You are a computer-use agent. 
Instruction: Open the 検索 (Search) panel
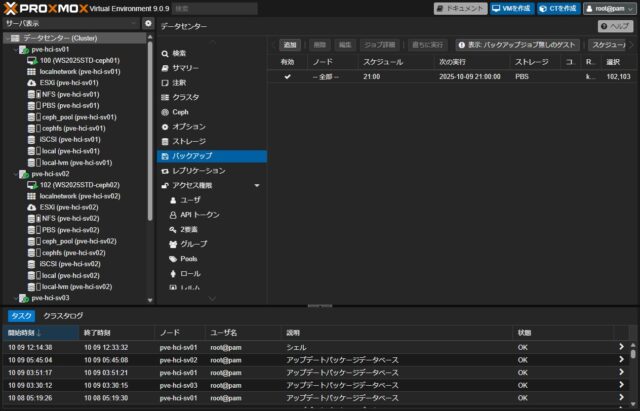click(180, 53)
